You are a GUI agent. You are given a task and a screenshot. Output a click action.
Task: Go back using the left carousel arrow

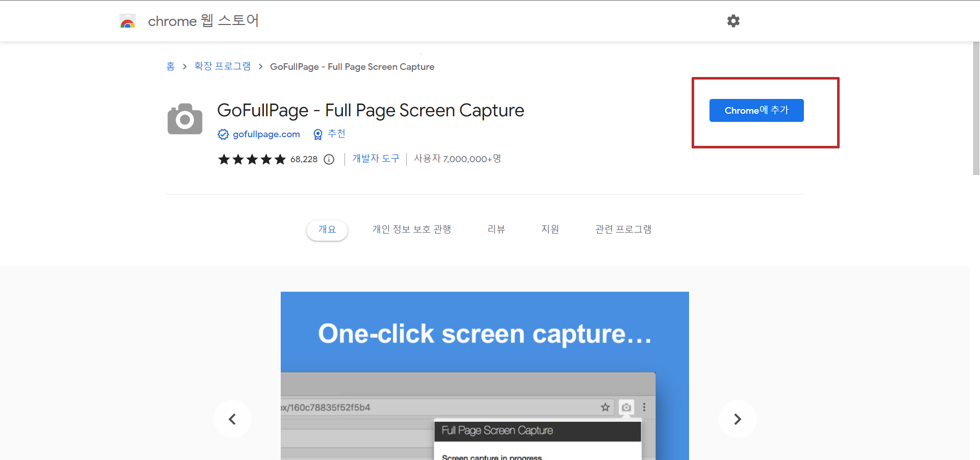(x=233, y=419)
